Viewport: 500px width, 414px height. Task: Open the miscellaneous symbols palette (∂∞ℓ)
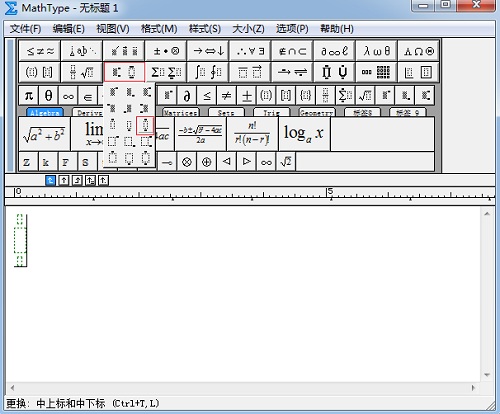(334, 51)
